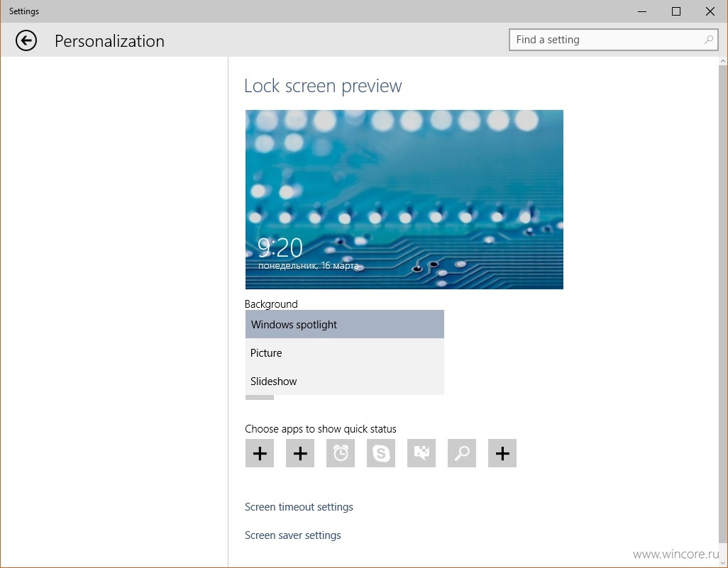Screen dimensions: 728x568
Task: Choose Slideshow in Background dropdown
Action: tap(345, 381)
